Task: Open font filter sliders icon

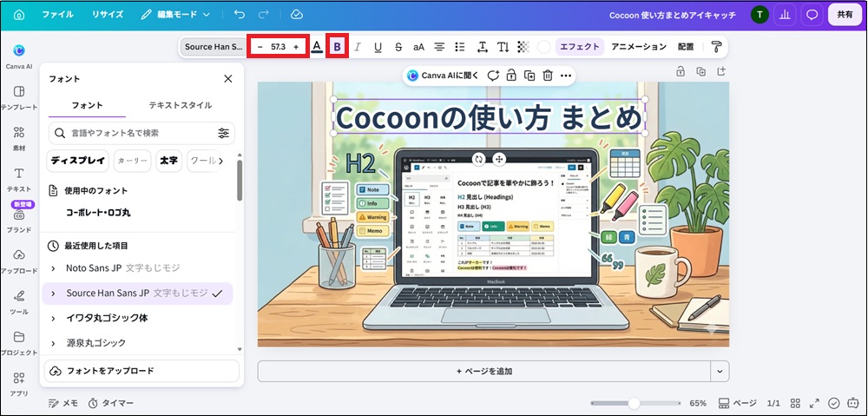Action: click(x=224, y=133)
